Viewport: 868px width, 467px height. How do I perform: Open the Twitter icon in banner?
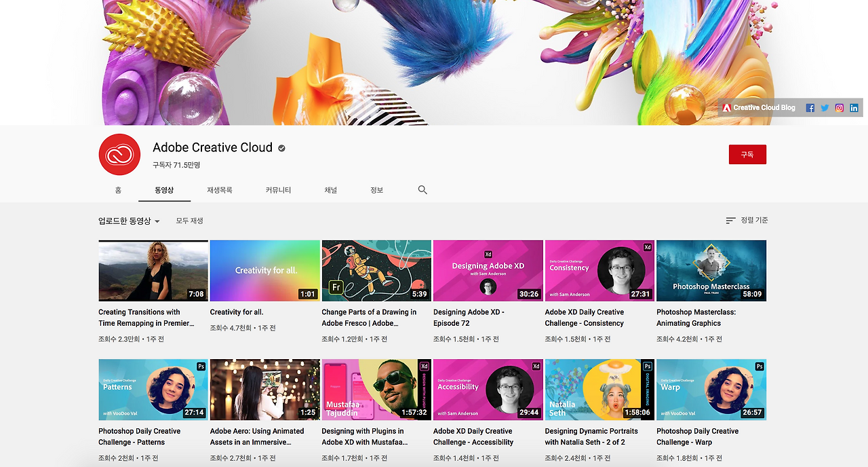(x=825, y=108)
